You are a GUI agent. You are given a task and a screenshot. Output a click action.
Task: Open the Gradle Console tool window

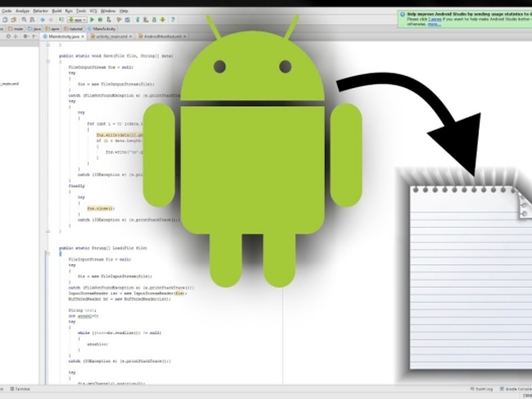(515, 389)
